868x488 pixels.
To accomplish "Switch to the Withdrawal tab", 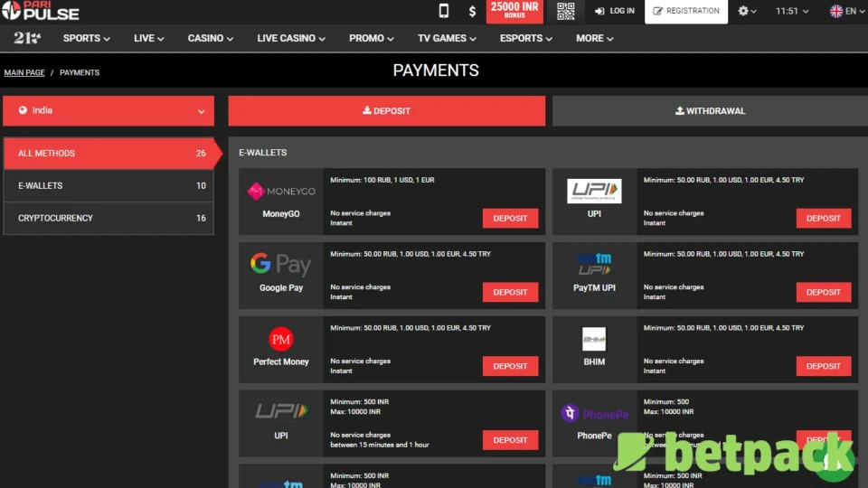I will coord(711,110).
